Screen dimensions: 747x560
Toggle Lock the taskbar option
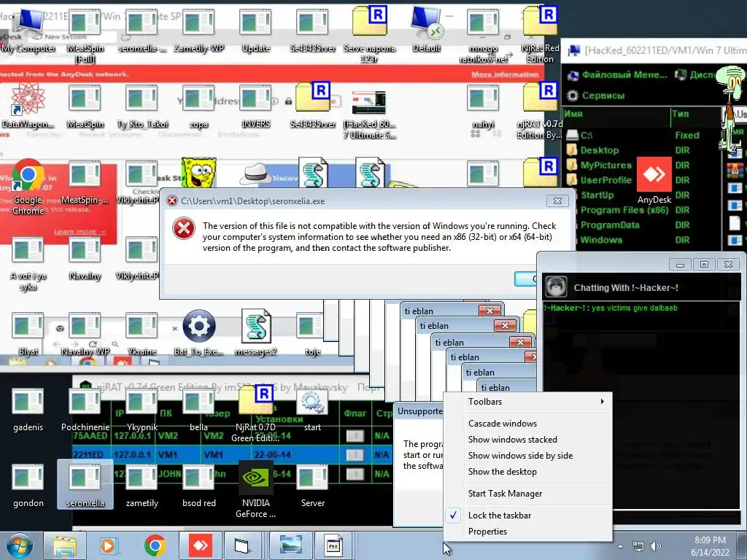click(528, 516)
